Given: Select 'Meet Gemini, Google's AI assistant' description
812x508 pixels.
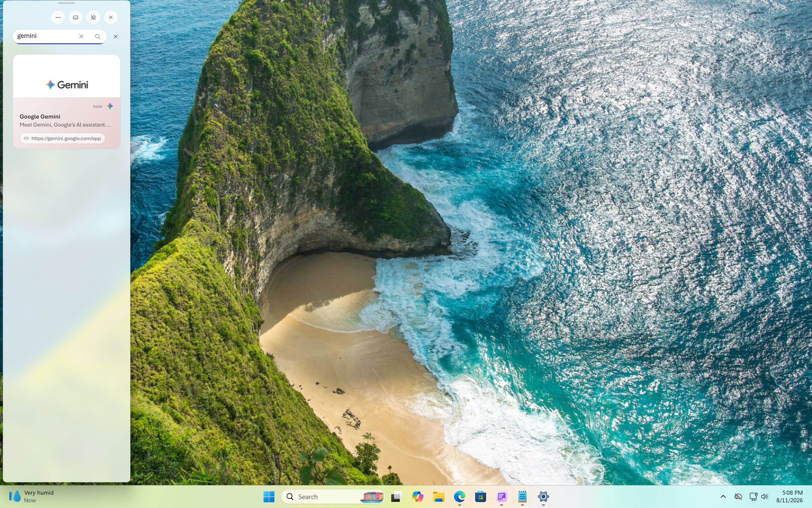Looking at the screenshot, I should tap(65, 125).
